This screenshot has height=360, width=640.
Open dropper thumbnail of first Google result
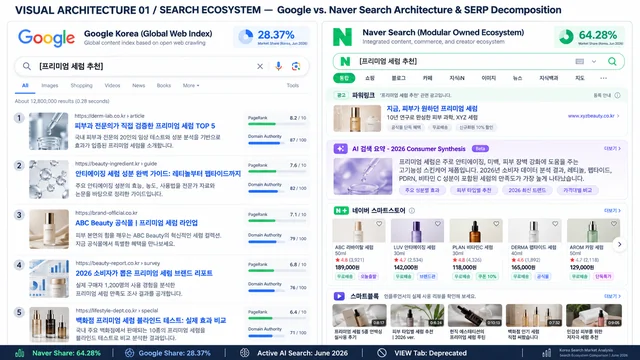49,131
